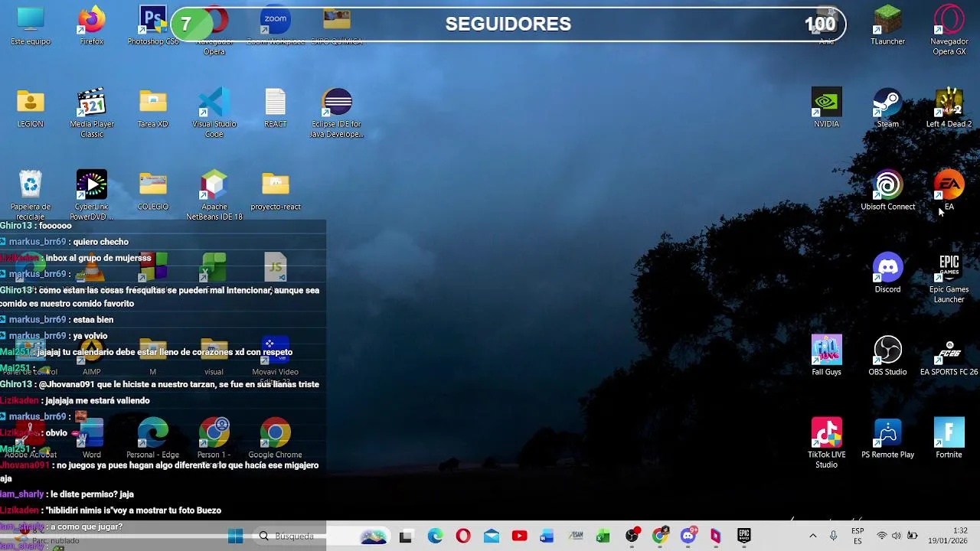Open Navegador Opera desktop shortcut

pyautogui.click(x=214, y=29)
